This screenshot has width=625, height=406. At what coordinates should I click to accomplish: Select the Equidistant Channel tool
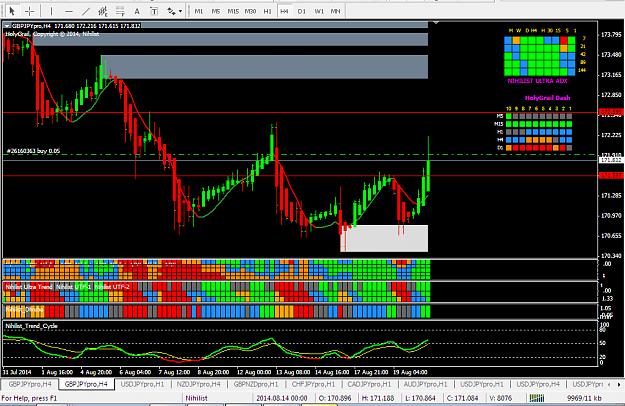[x=103, y=11]
